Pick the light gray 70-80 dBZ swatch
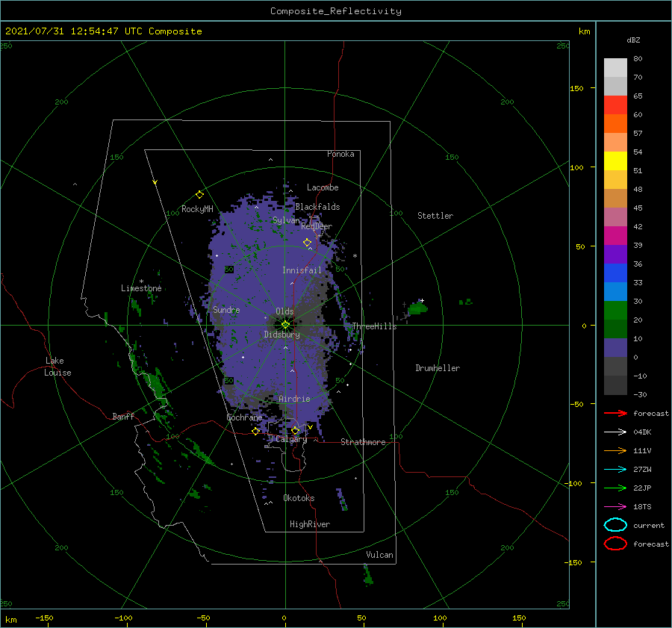Screen dimensions: 672x628 point(615,68)
